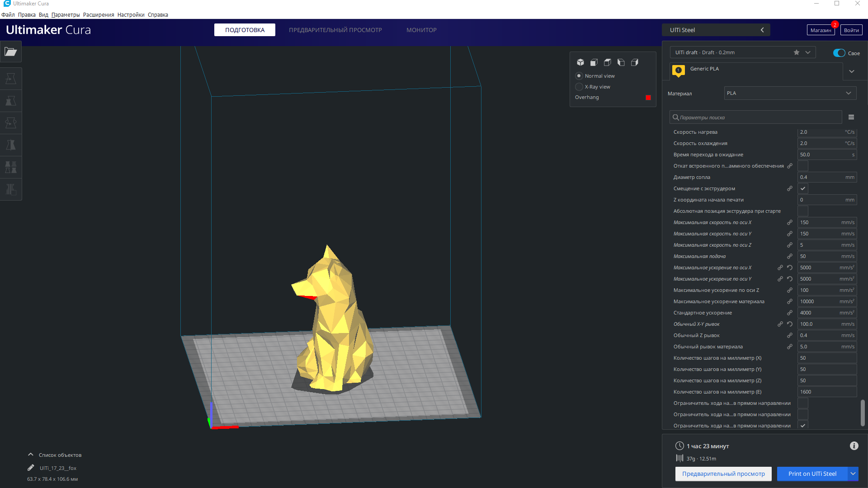Switch camera to front view cube icon

[594, 62]
